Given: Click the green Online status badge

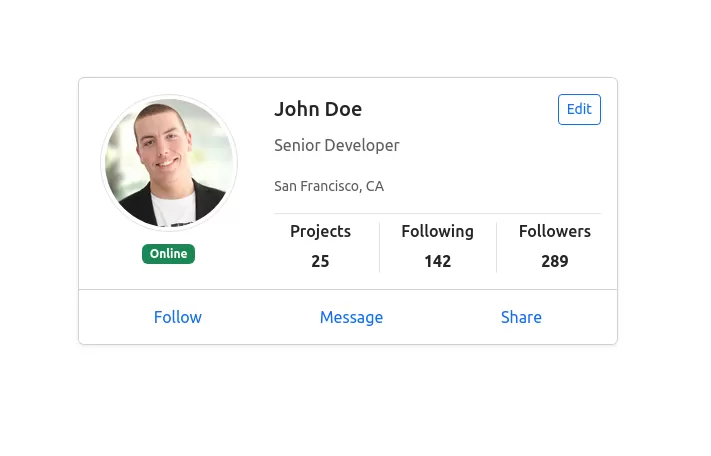Looking at the screenshot, I should 168,254.
